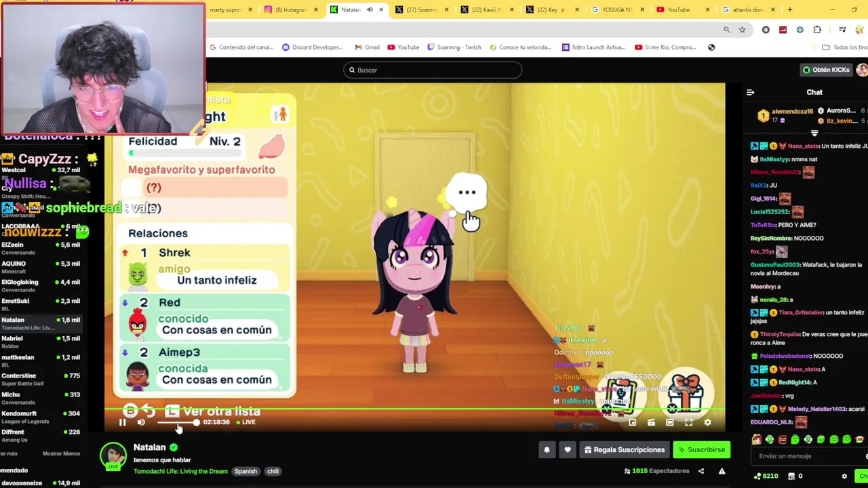Screen dimensions: 868x488
Task: Bookmark this page with the star icon
Action: pos(742,30)
